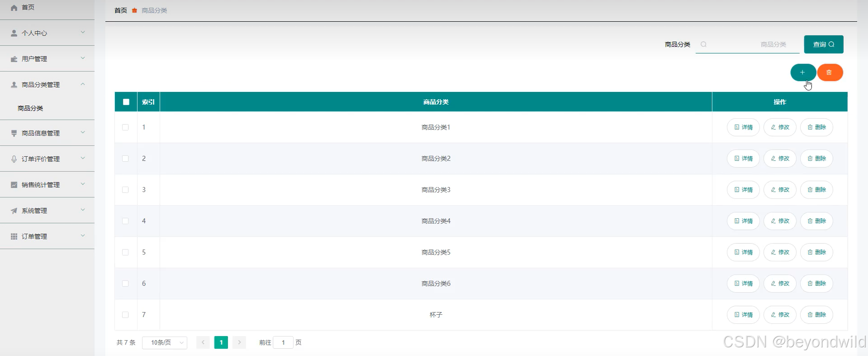Click the 索引 column header

tap(148, 102)
